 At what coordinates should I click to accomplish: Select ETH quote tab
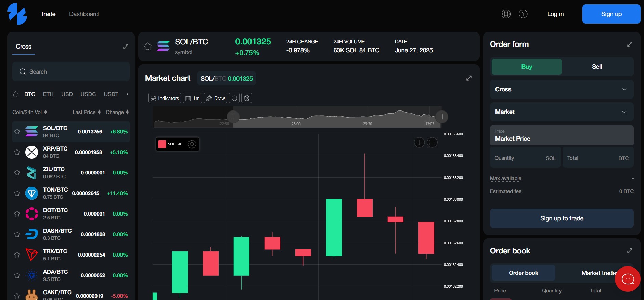48,94
